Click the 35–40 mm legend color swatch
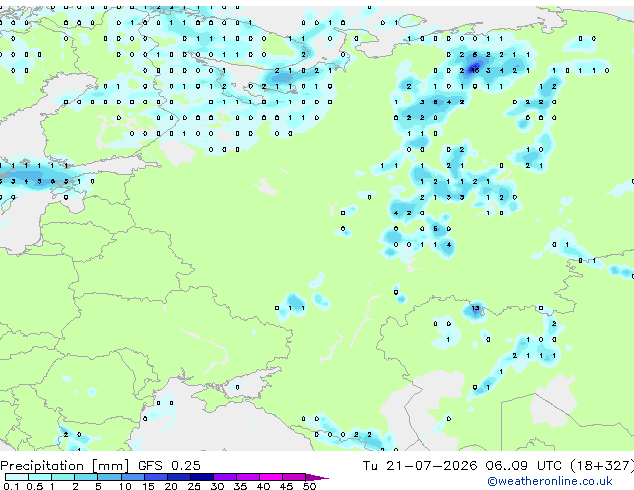This screenshot has width=634, height=490. pos(247,477)
